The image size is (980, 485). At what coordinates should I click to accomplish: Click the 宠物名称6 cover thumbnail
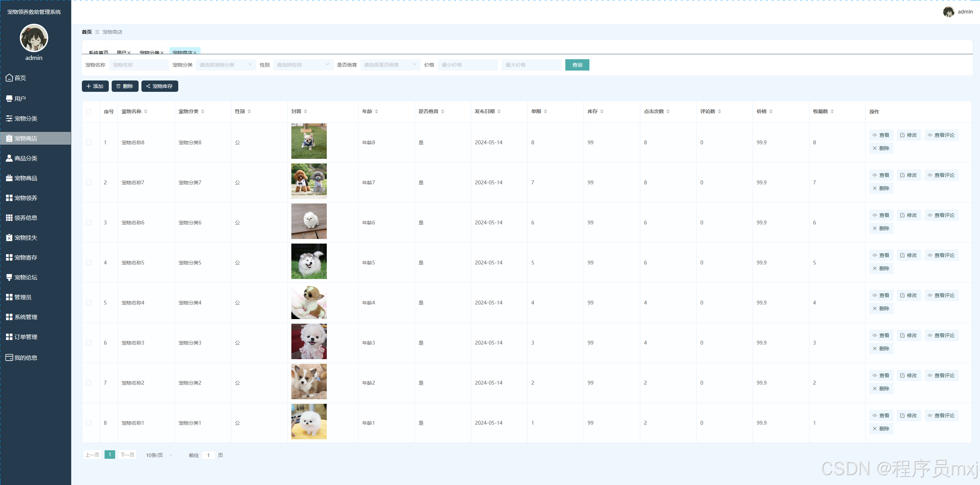(309, 221)
